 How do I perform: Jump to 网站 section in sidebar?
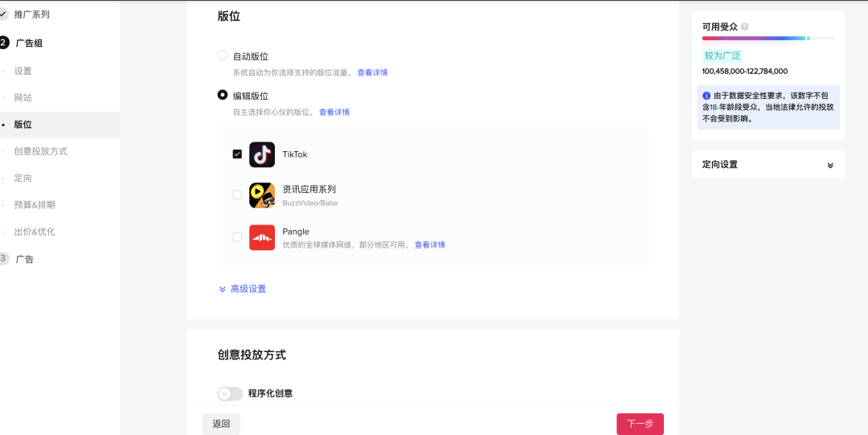tap(23, 98)
